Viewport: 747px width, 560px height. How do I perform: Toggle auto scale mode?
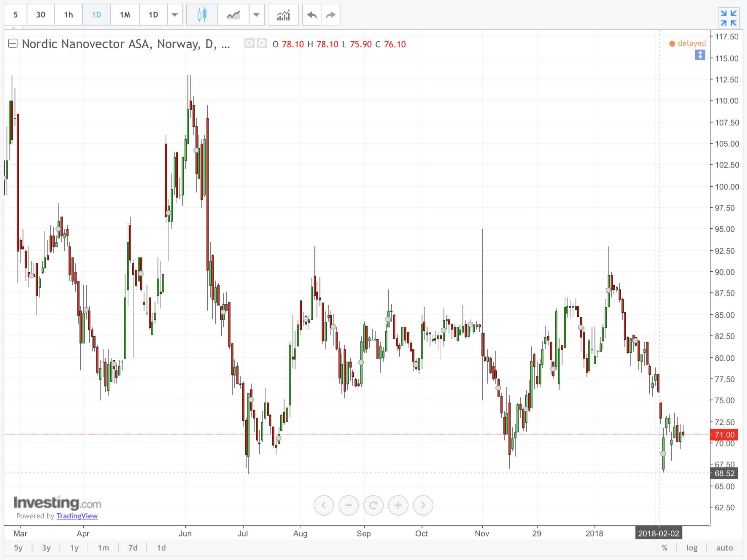pyautogui.click(x=724, y=548)
